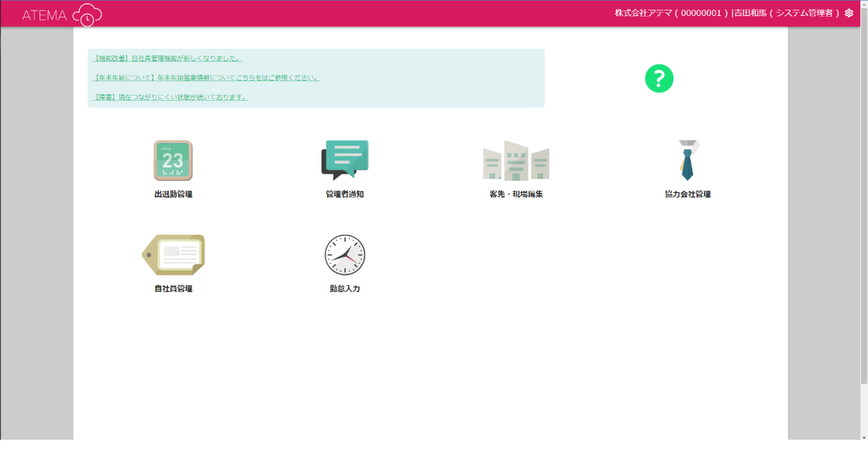Select the 協力会社管理 text label

pyautogui.click(x=687, y=194)
